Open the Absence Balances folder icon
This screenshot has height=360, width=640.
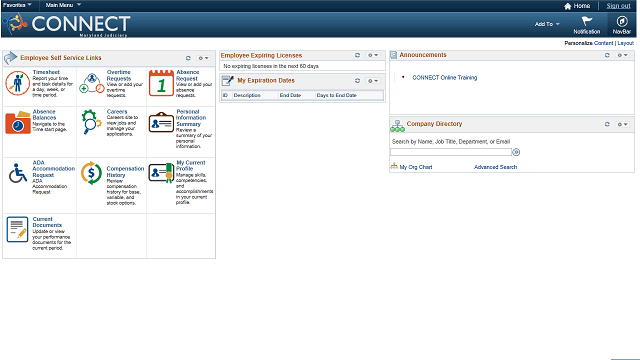18,122
